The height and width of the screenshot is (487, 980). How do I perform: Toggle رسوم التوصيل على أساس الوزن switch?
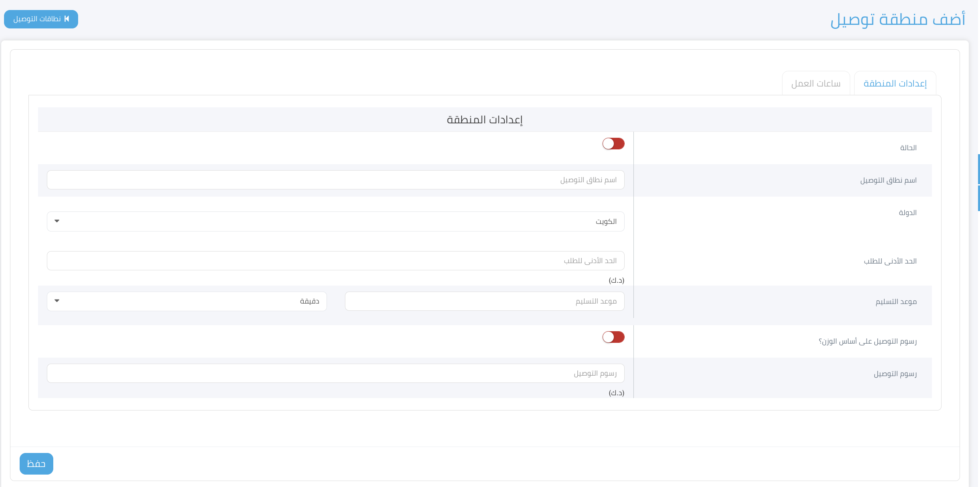(x=613, y=337)
